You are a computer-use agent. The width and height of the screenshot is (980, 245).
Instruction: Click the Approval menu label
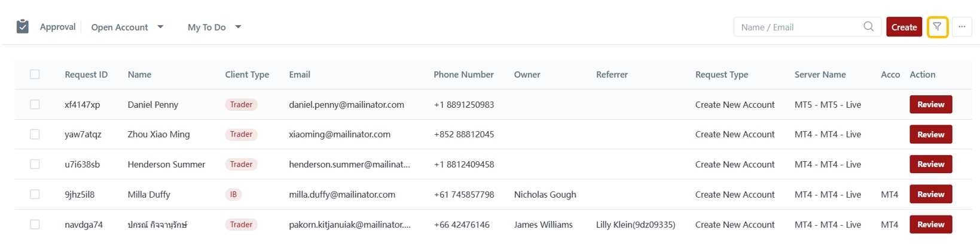57,27
